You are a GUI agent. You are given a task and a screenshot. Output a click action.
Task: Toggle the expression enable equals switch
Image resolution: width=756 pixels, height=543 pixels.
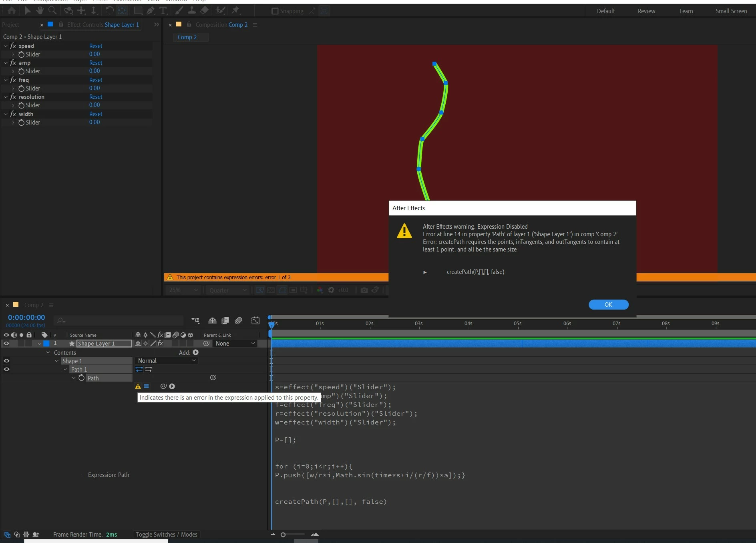point(147,386)
